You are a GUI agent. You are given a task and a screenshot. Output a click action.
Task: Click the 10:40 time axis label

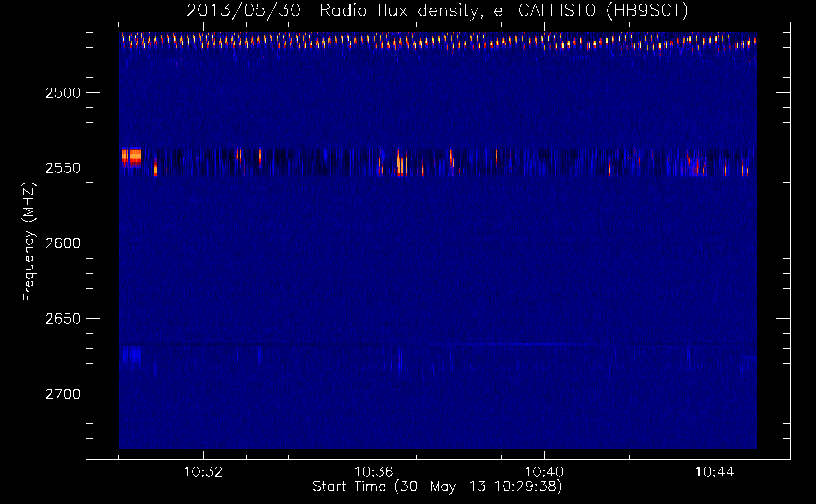tap(544, 472)
